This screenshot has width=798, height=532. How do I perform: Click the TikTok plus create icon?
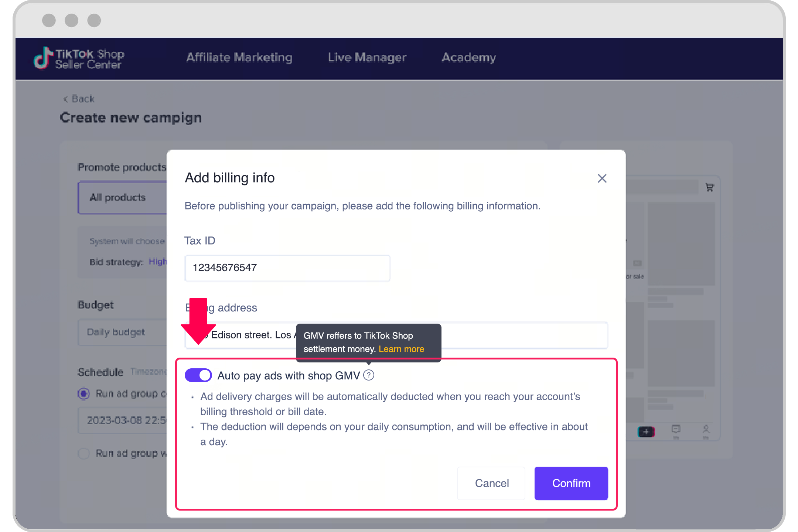coord(646,432)
